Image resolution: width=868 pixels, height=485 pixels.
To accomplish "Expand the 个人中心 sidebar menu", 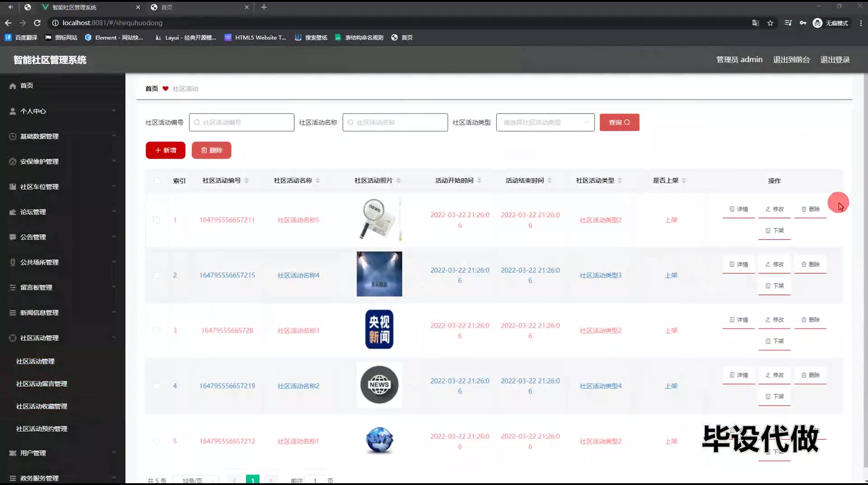I will click(62, 111).
